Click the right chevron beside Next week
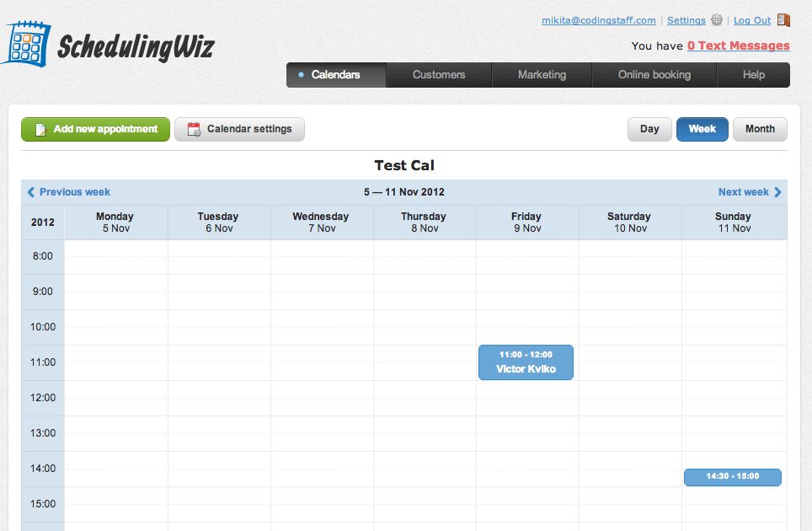The image size is (812, 531). point(778,192)
